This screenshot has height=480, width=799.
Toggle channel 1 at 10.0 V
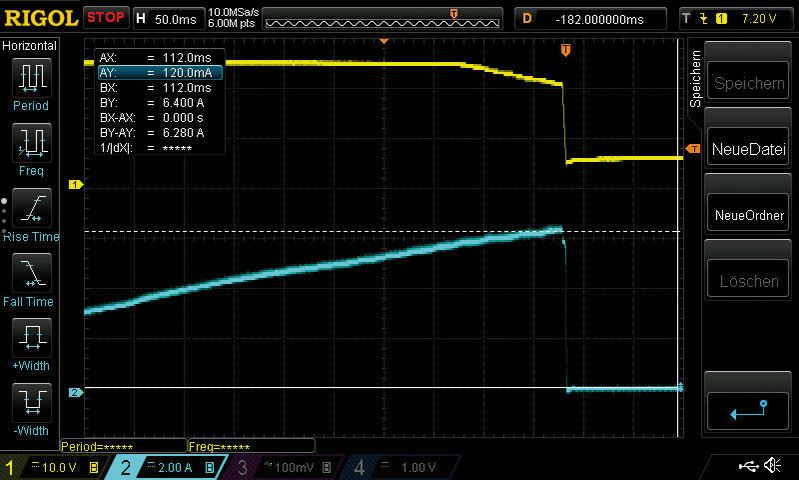(52, 467)
